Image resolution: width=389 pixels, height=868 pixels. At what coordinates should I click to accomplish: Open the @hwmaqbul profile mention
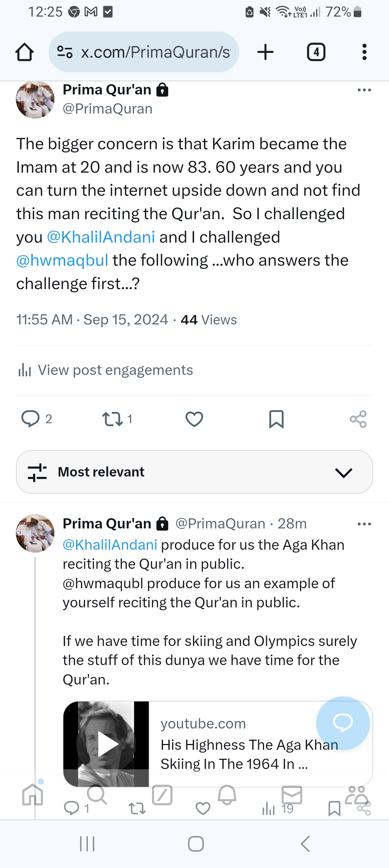(x=62, y=261)
